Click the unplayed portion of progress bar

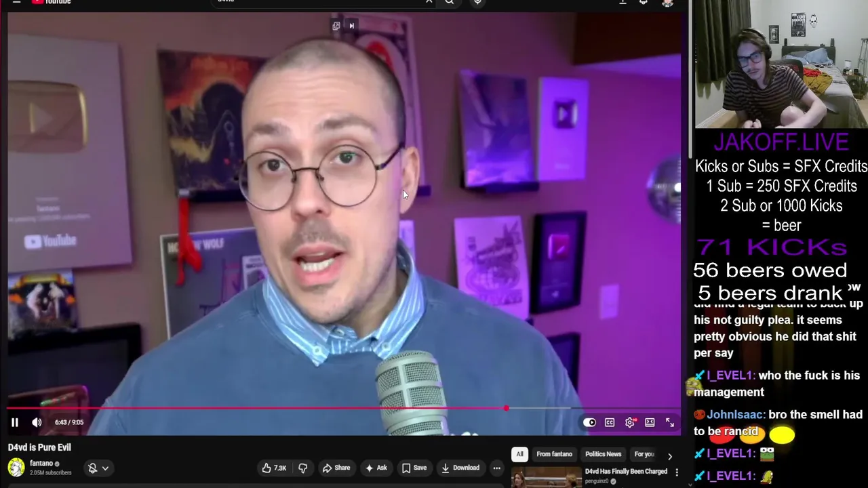(x=593, y=408)
